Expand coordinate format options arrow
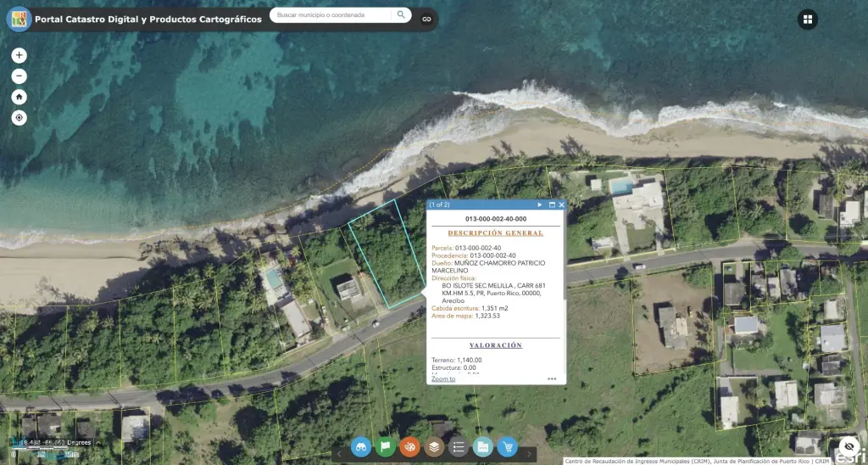 (98, 443)
